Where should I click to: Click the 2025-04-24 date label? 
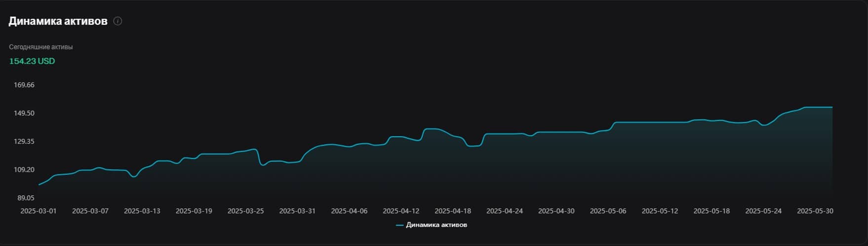point(505,211)
